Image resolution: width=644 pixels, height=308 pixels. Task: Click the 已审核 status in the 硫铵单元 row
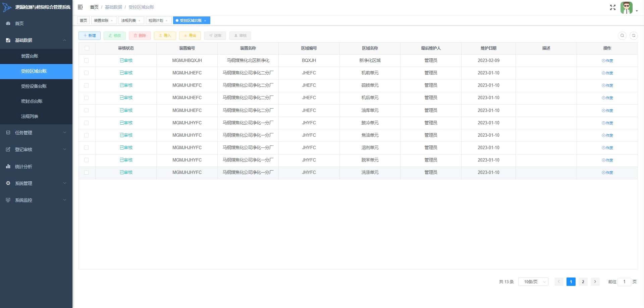tap(126, 85)
